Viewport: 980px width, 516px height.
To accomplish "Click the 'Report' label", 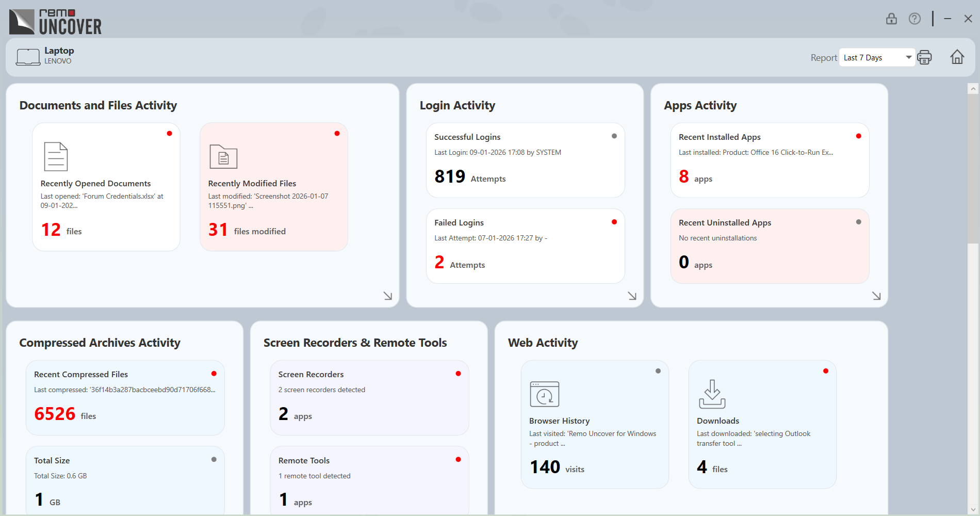I will (824, 58).
